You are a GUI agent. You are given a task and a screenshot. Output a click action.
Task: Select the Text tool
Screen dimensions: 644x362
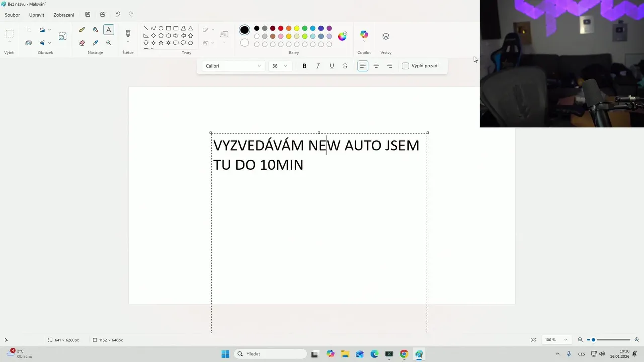(x=109, y=30)
